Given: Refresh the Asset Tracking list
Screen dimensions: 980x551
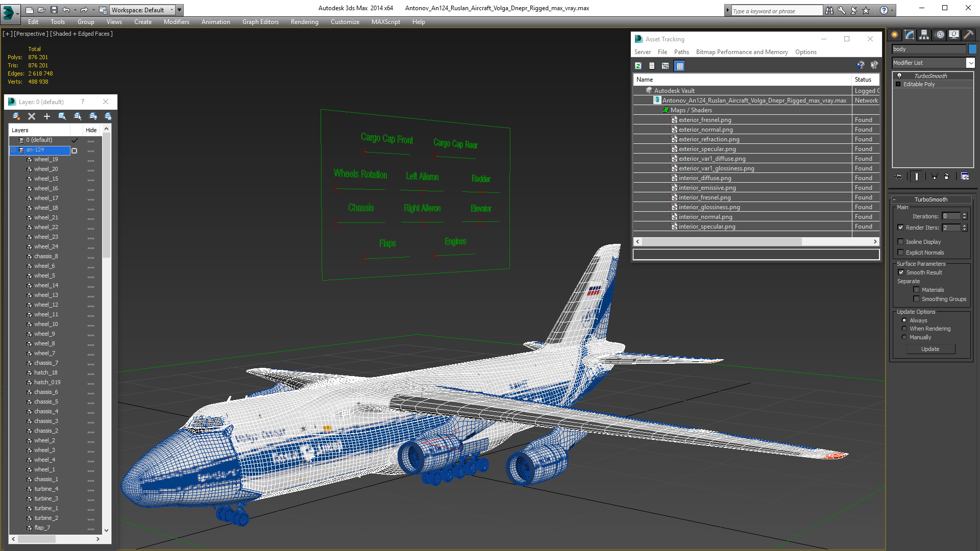Looking at the screenshot, I should point(638,66).
